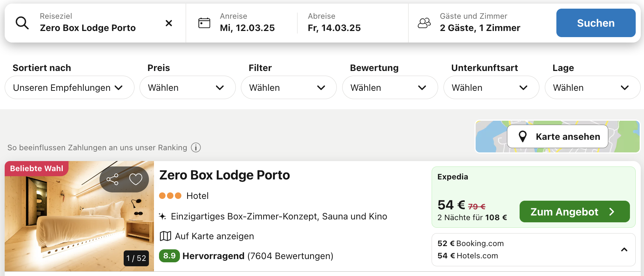Click the guests and rooms icon
This screenshot has height=276, width=644.
pos(424,23)
